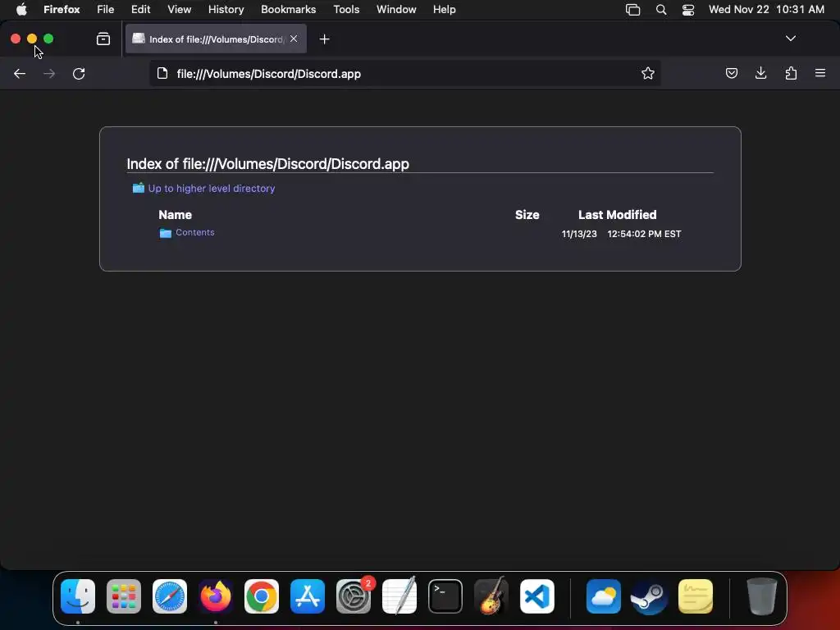Viewport: 840px width, 630px height.
Task: Open the File menu
Action: (106, 10)
